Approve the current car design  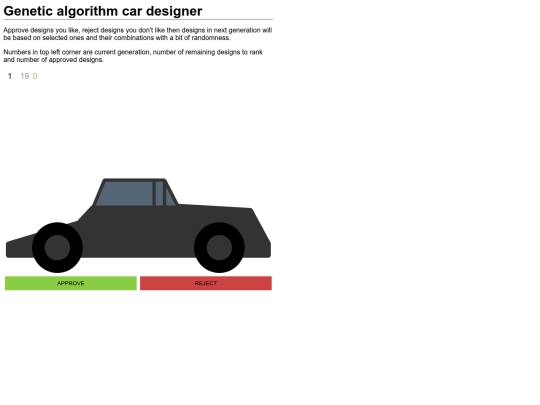(71, 283)
